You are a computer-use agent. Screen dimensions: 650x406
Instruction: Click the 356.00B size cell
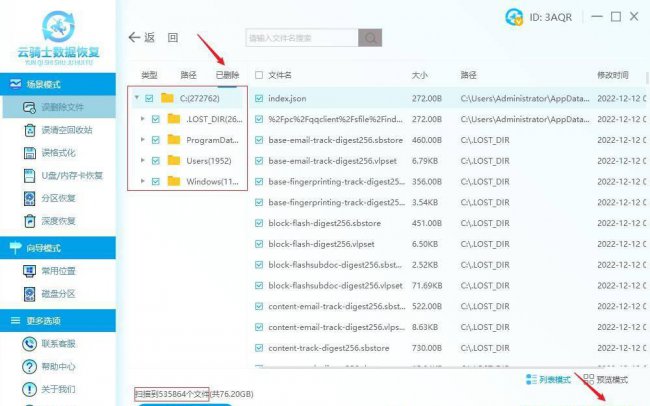(x=427, y=181)
